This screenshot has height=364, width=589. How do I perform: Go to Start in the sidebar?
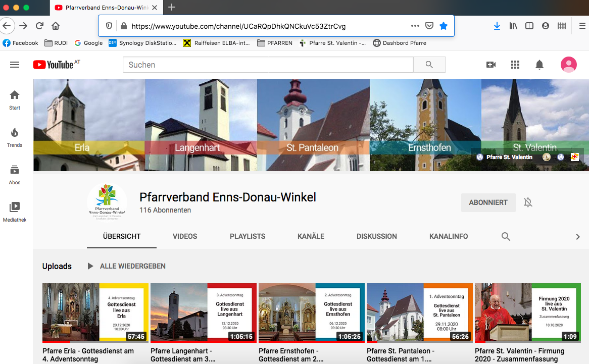pos(15,100)
